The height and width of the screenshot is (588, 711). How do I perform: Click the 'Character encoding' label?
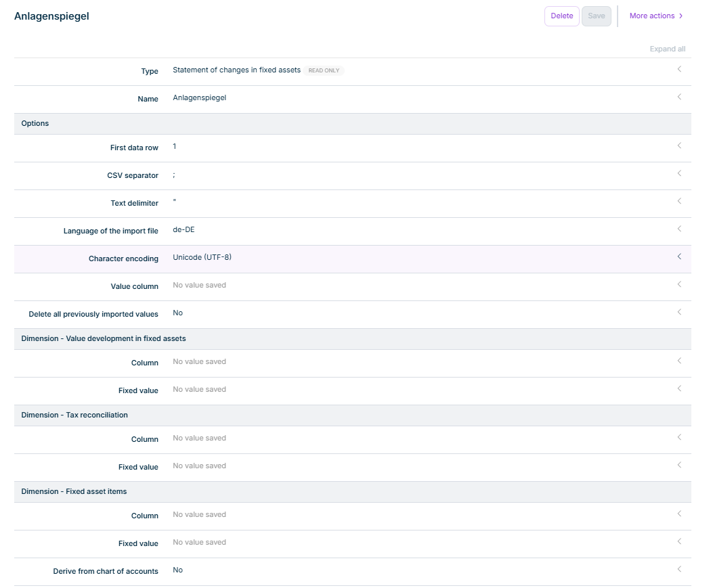click(x=123, y=258)
